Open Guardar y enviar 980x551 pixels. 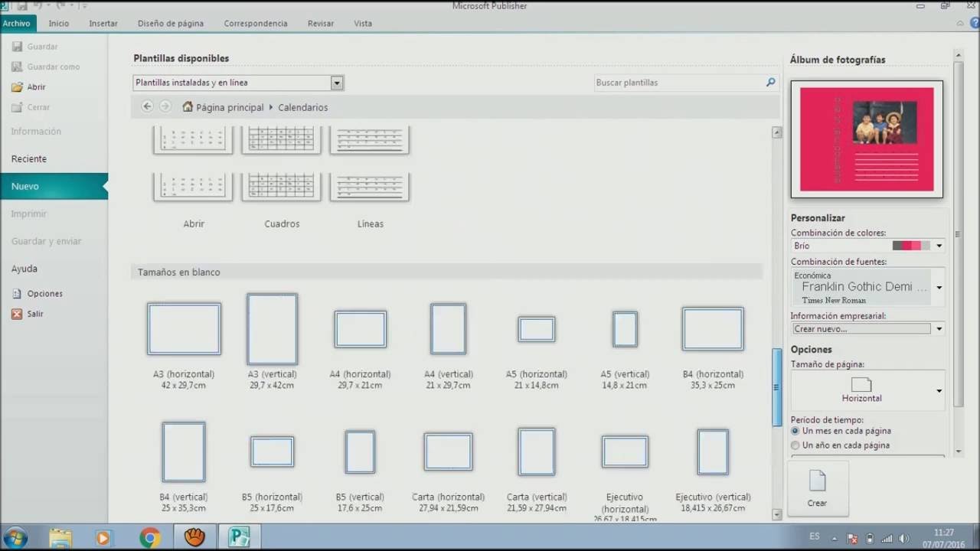click(46, 242)
